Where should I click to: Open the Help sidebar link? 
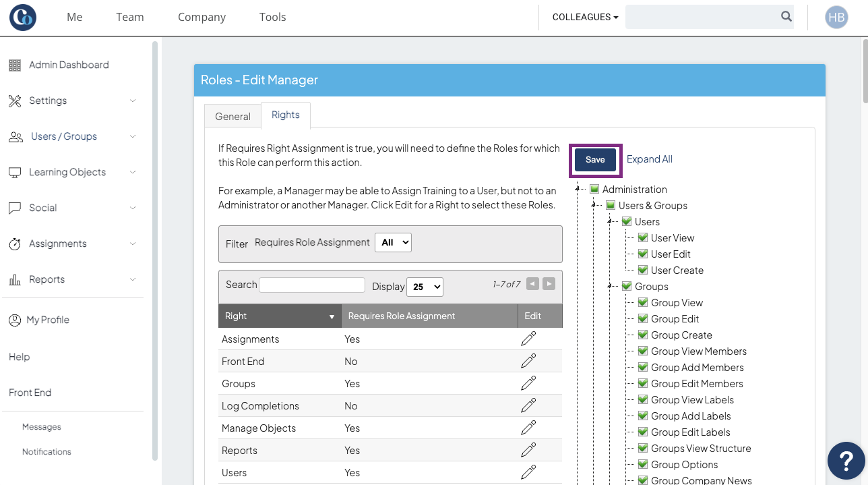coord(19,357)
